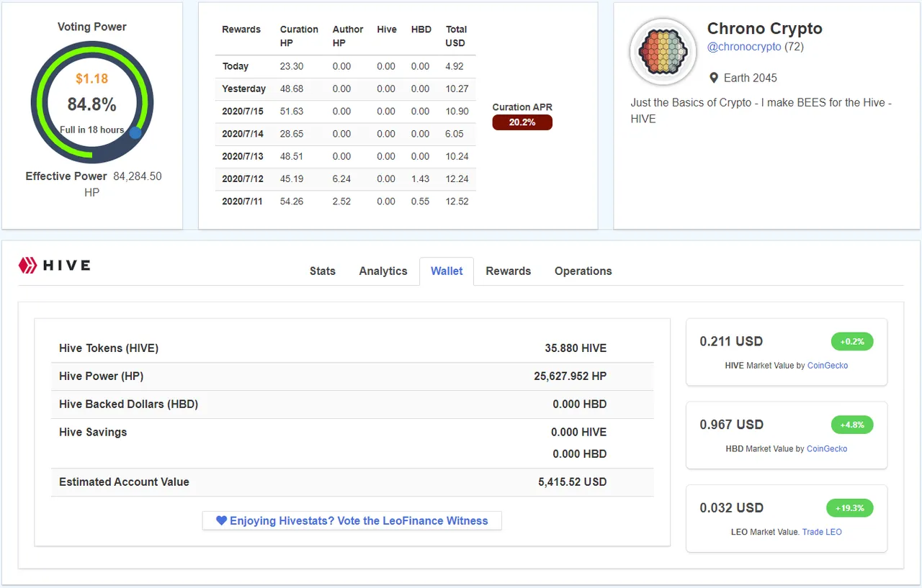Click the Curation HP column header
922x588 pixels.
pos(299,36)
